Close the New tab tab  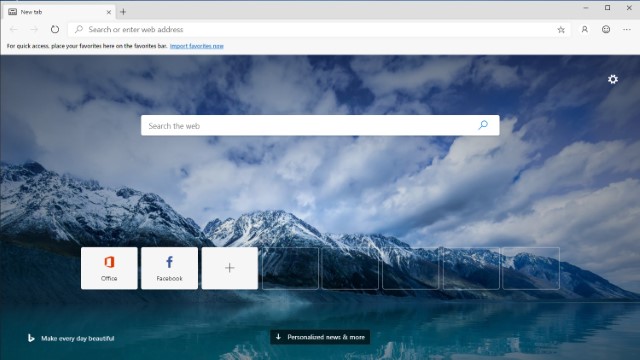tap(109, 12)
